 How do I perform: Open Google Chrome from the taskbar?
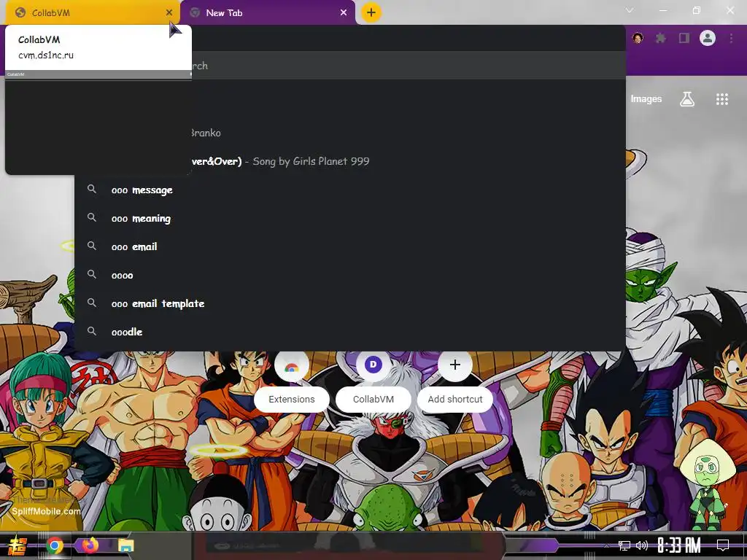[55, 545]
